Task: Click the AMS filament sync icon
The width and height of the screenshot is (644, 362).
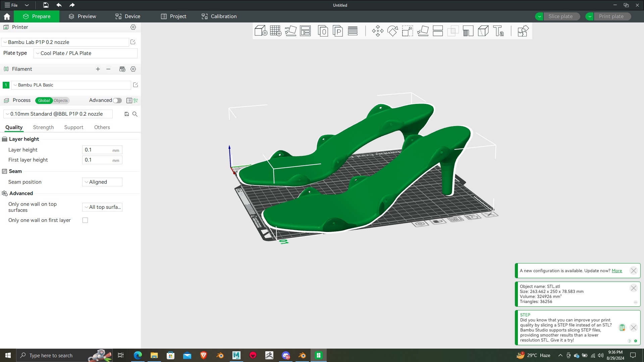Action: pyautogui.click(x=122, y=69)
